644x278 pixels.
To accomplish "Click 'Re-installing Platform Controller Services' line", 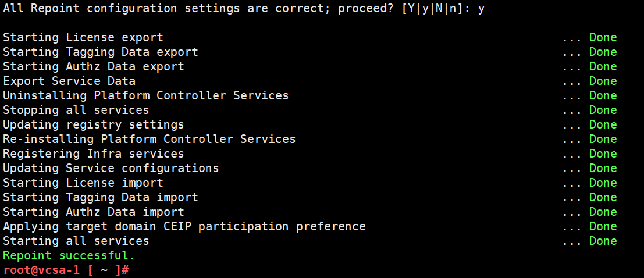I will click(150, 139).
